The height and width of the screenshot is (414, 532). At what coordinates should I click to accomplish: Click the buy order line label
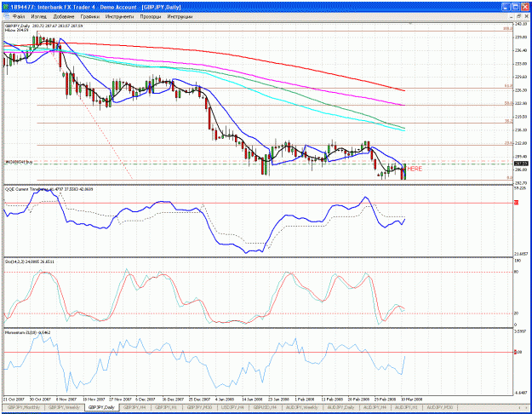click(19, 163)
